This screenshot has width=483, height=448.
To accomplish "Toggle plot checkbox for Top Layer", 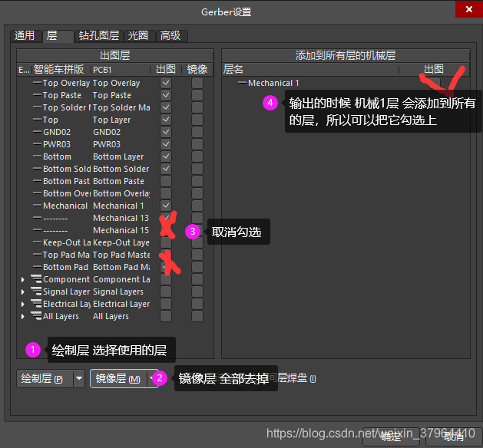I will [166, 120].
